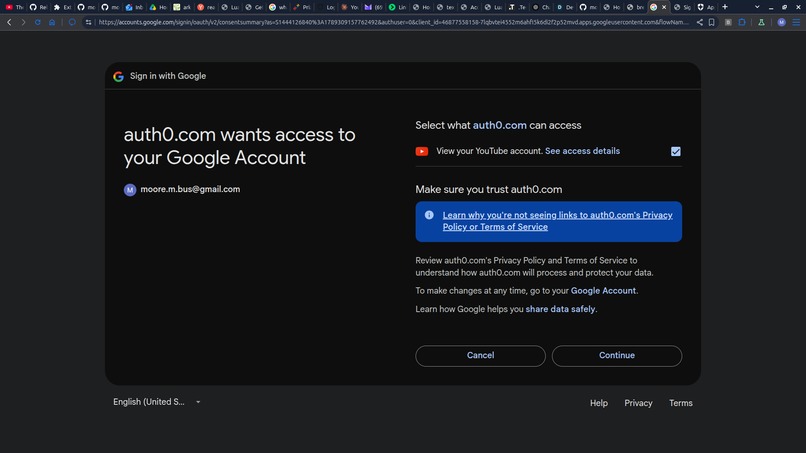The image size is (806, 453).
Task: Open the tab search chevron dropdown
Action: [x=757, y=7]
